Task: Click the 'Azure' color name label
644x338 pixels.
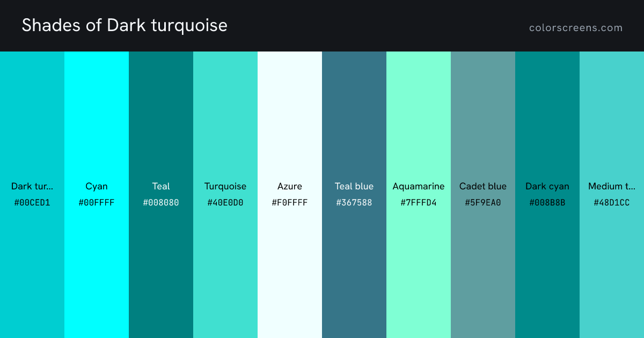Action: click(x=290, y=186)
